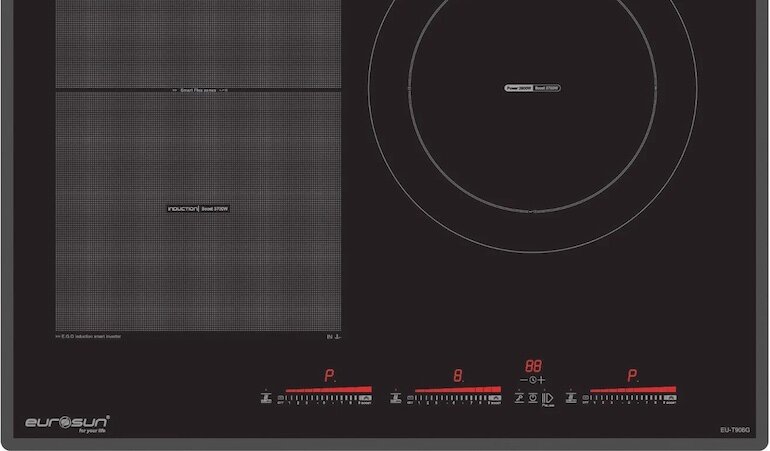Turn the left zone slider to OFF
Viewport: 770px width, 451px height.
point(282,398)
